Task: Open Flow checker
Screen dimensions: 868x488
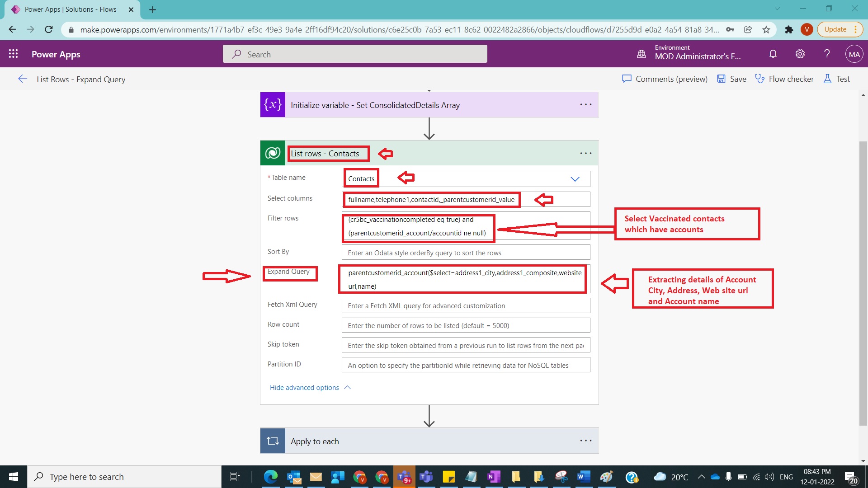Action: click(785, 79)
